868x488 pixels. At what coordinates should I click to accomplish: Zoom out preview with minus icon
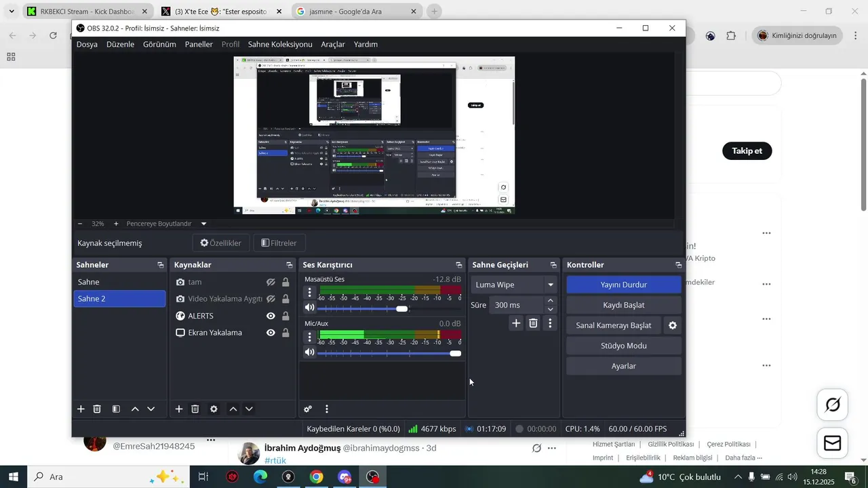coord(80,224)
